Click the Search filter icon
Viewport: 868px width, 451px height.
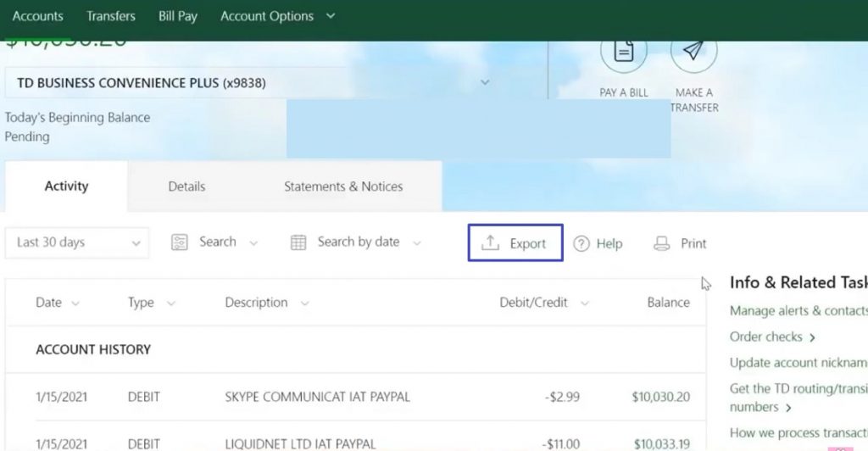(179, 242)
